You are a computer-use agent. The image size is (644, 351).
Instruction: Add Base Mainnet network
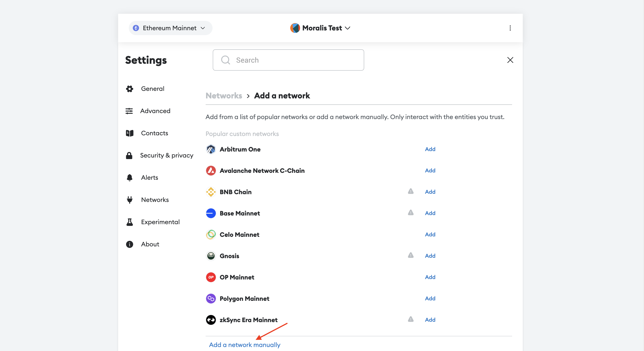[430, 213]
